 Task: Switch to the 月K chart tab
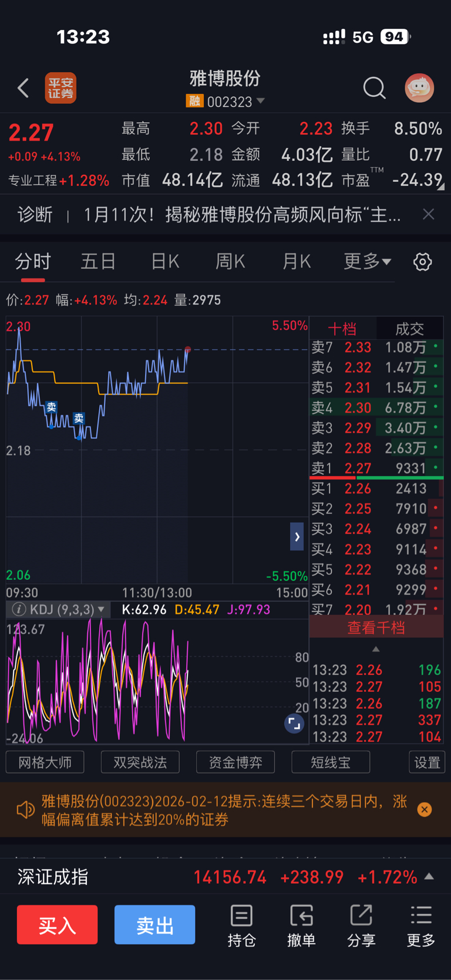[296, 261]
